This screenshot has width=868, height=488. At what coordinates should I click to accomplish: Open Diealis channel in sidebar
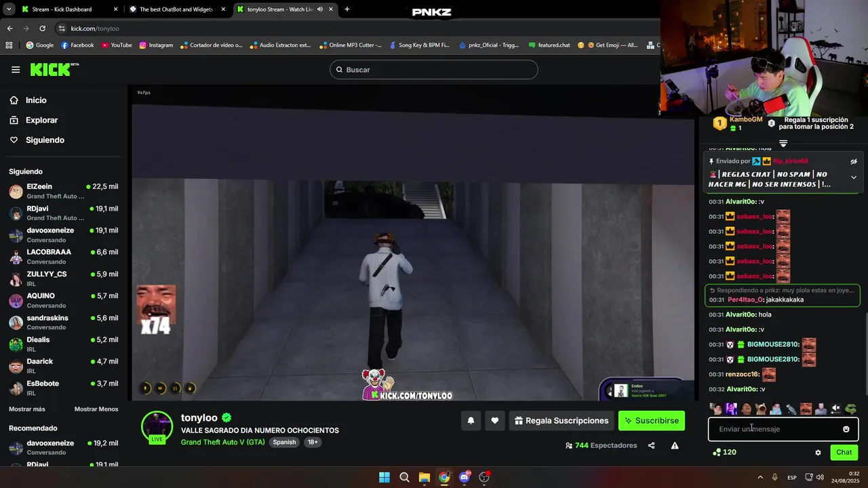(x=64, y=344)
